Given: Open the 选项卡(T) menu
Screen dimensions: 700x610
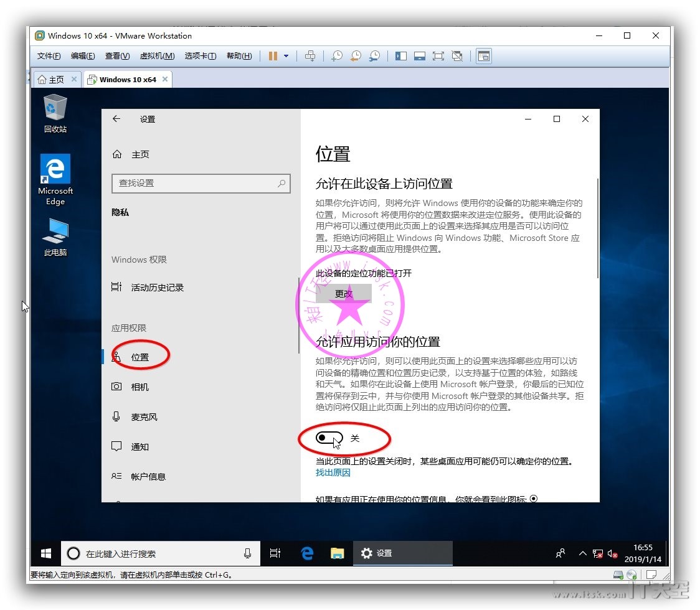Looking at the screenshot, I should click(x=201, y=56).
